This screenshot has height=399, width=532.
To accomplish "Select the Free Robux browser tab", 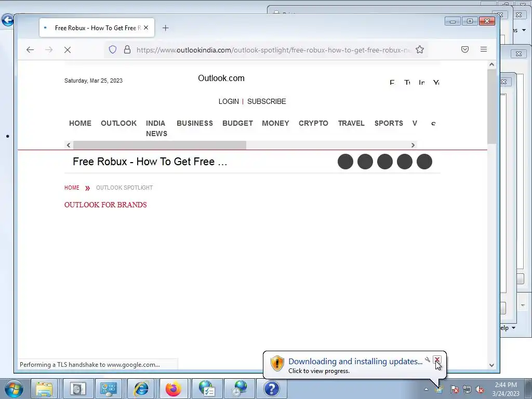I will coord(97,28).
